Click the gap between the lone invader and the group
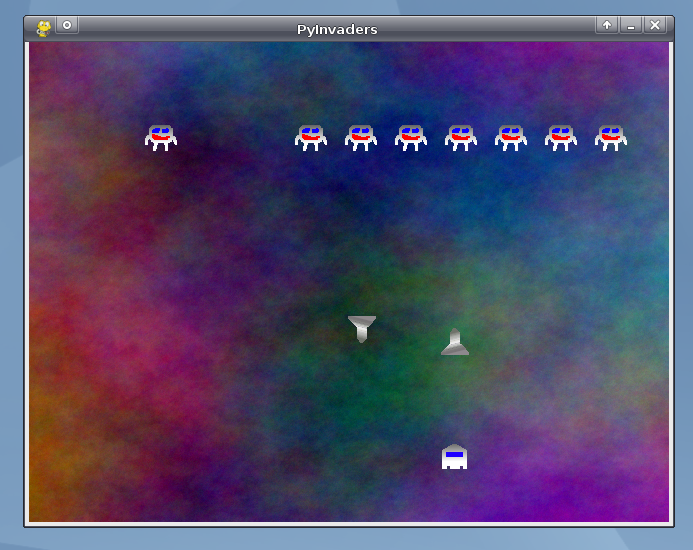 [x=236, y=137]
